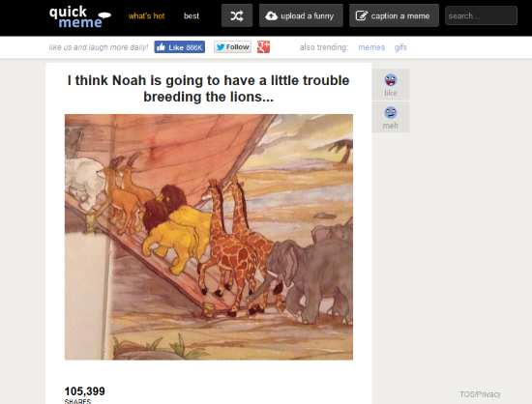Click the "upload a funny" button
This screenshot has height=404, width=532.
coord(301,15)
